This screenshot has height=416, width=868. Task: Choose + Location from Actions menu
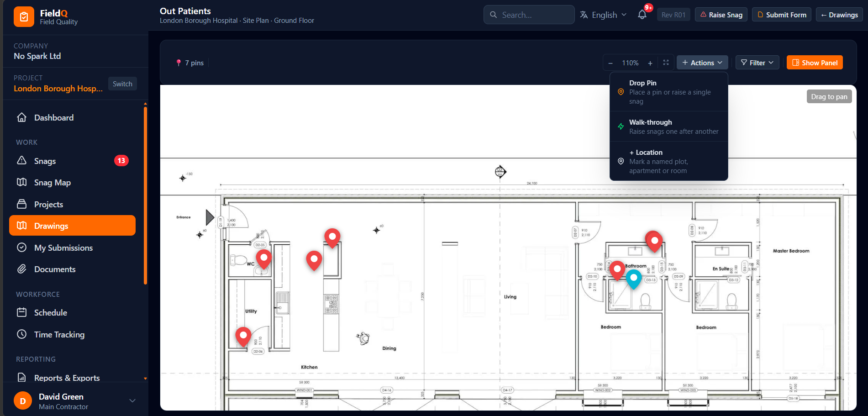coord(669,161)
